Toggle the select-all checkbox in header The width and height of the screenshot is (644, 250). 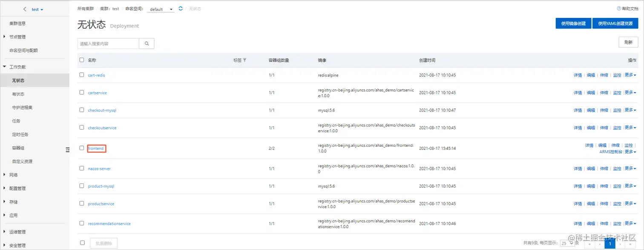82,60
